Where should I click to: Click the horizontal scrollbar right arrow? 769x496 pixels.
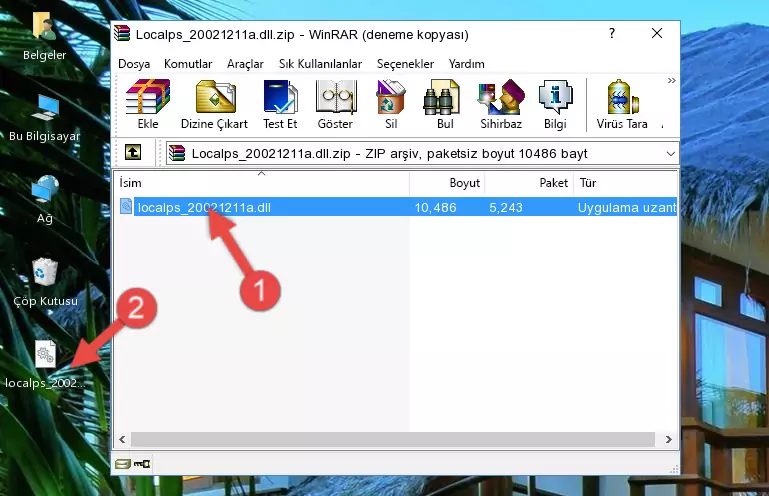tap(668, 440)
